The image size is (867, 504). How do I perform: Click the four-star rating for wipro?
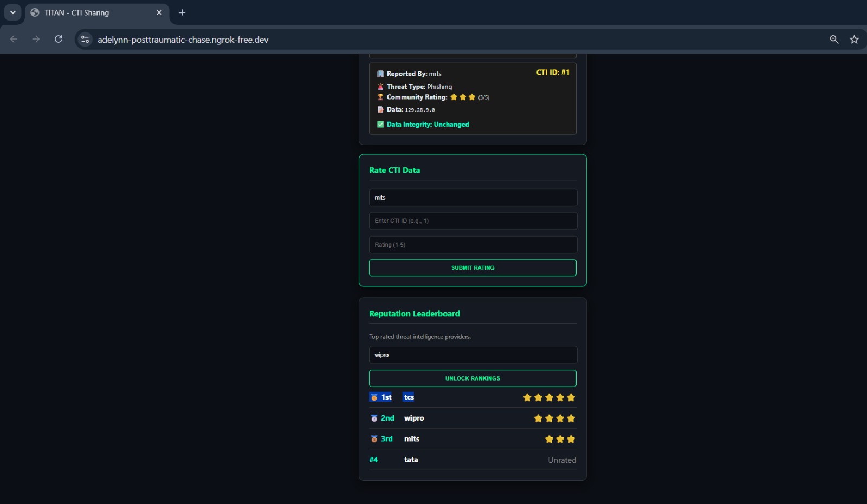(x=554, y=418)
